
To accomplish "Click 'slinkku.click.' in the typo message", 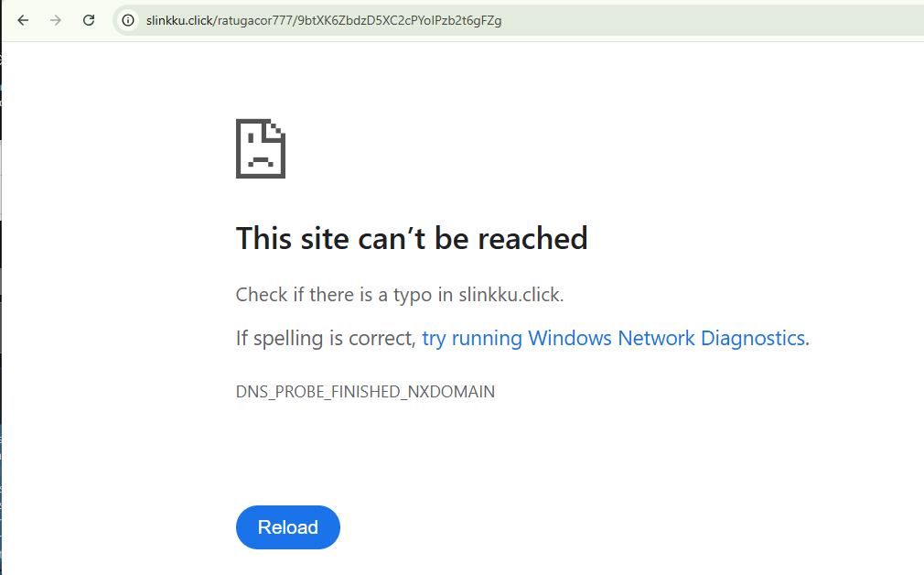I will [x=511, y=295].
